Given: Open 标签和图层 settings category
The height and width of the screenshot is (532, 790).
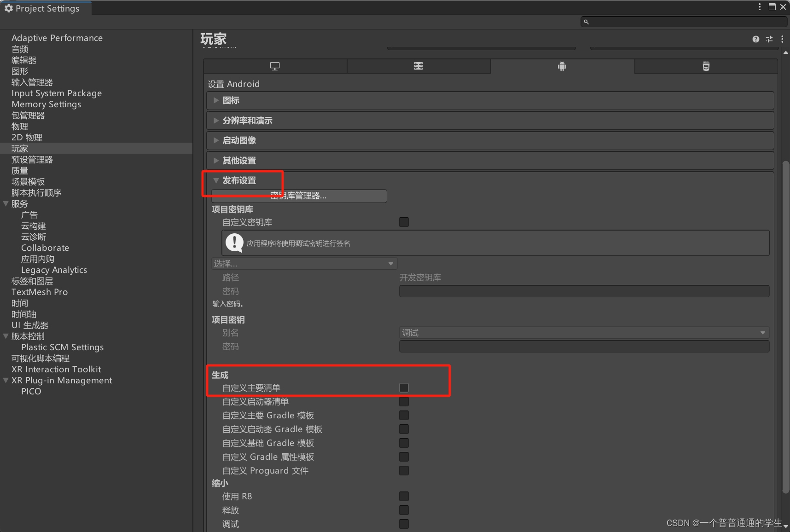Looking at the screenshot, I should (32, 281).
